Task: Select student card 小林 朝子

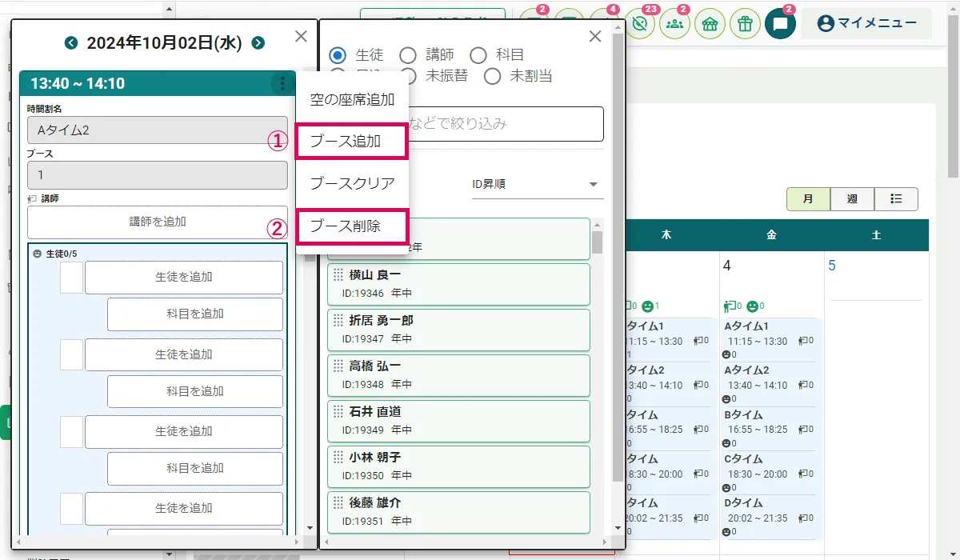Action: click(x=458, y=466)
